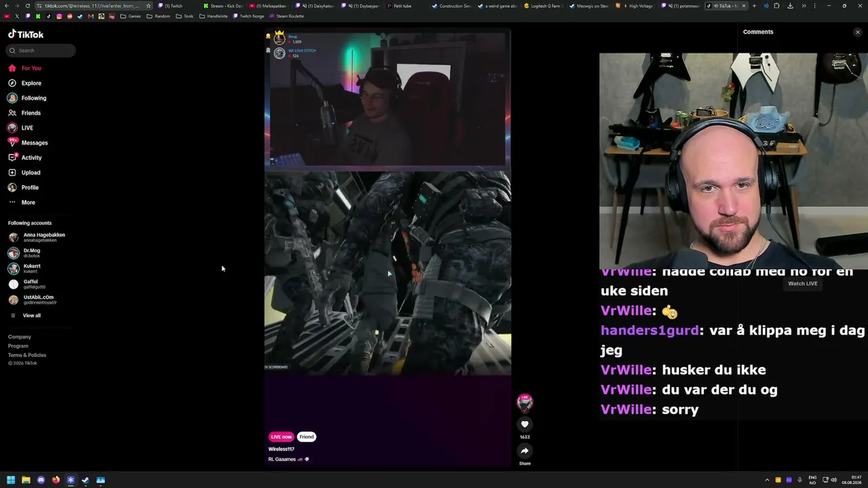The image size is (868, 488).
Task: Open the streamer avatar beside the video
Action: pyautogui.click(x=524, y=403)
